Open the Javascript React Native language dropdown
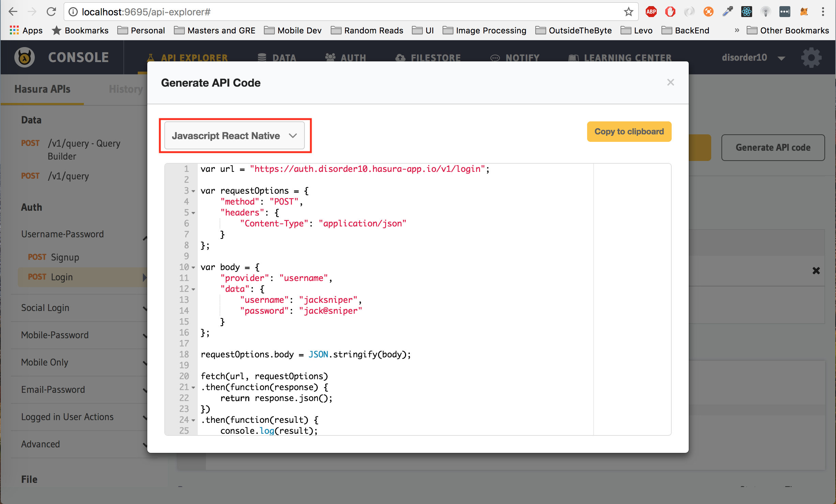This screenshot has width=836, height=504. (234, 136)
